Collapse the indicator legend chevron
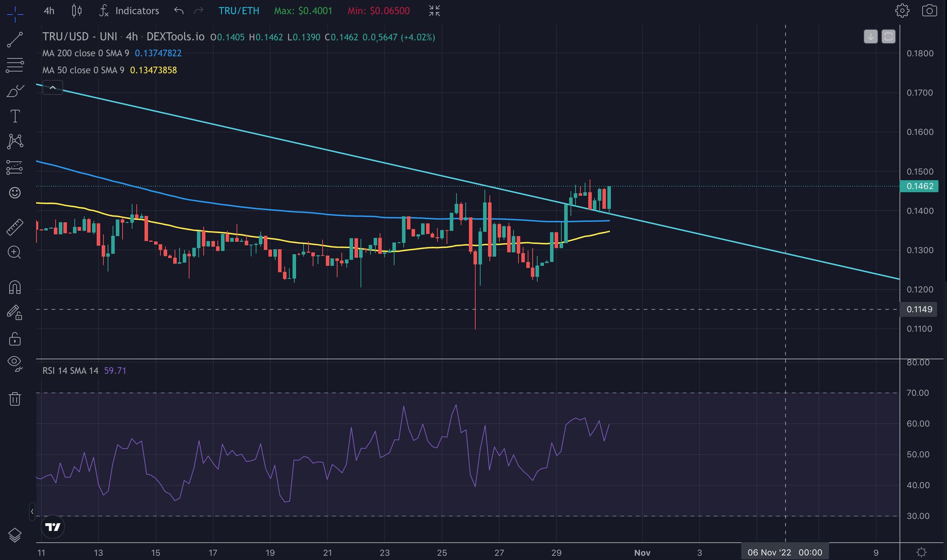Screen dimensions: 947x560 52,87
